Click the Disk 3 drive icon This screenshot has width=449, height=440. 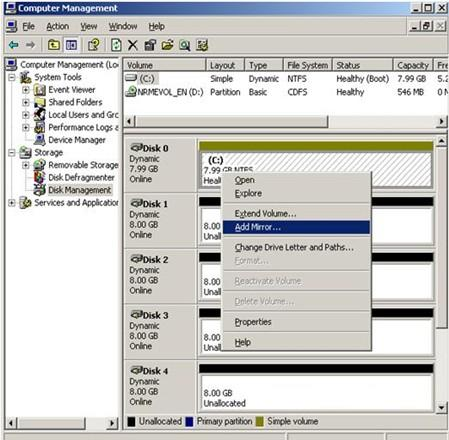click(x=136, y=315)
